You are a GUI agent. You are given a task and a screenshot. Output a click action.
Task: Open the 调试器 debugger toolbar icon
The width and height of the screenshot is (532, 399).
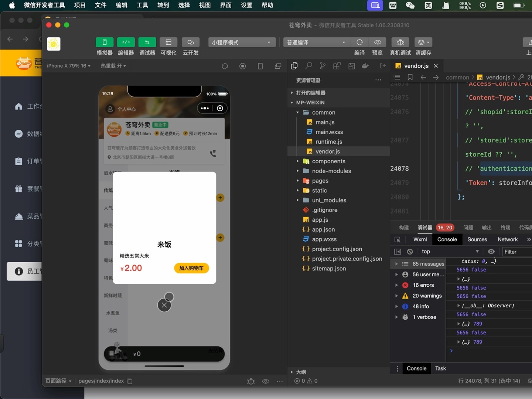pos(147,42)
